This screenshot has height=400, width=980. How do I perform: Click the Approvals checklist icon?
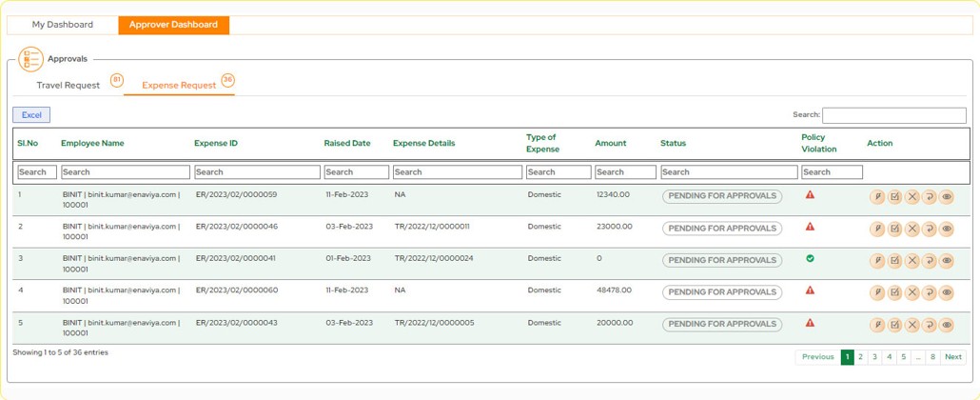coord(30,59)
